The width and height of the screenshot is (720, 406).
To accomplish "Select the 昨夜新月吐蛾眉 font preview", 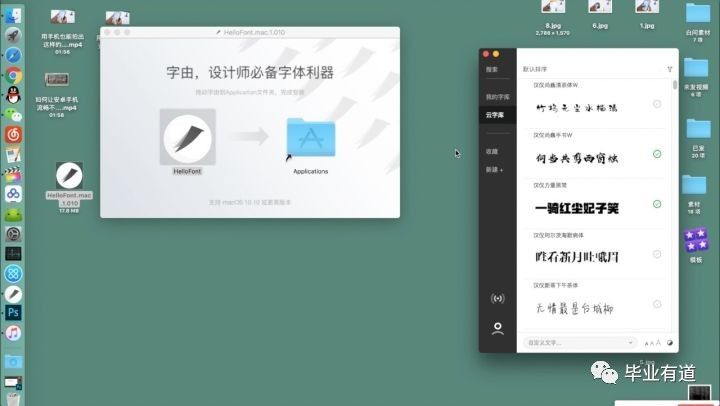I will pos(577,257).
